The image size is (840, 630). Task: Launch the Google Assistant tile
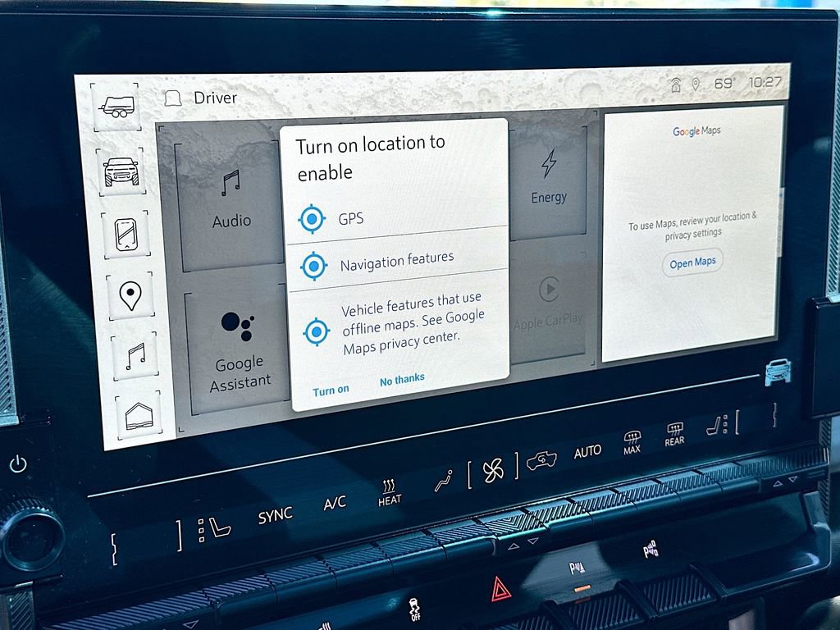pos(238,345)
